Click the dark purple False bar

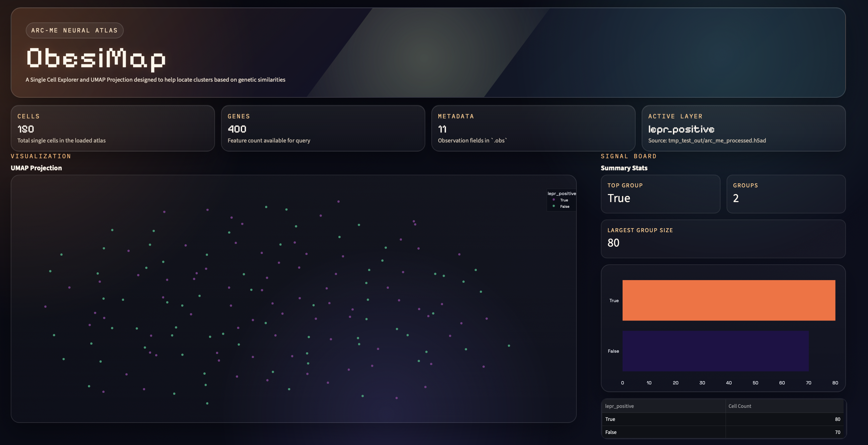click(715, 351)
